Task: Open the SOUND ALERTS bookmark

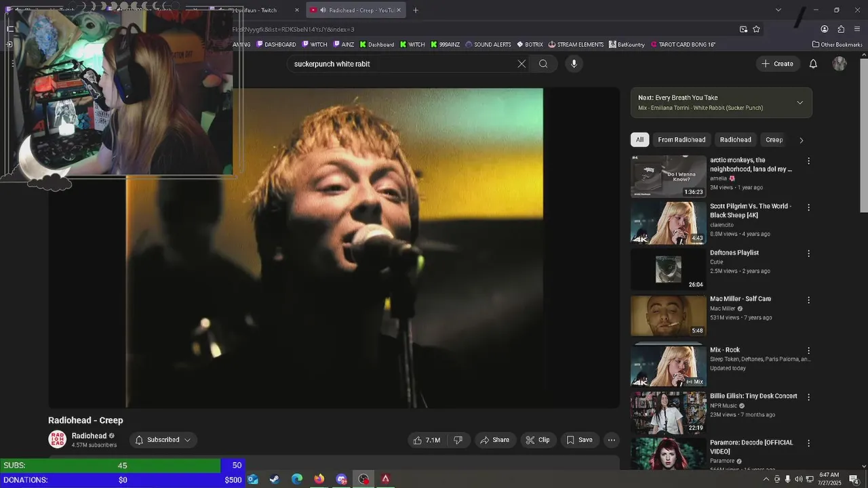Action: coord(488,45)
